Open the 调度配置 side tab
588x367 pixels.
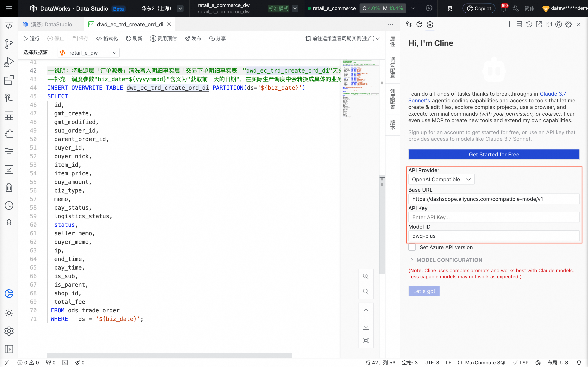pos(392,98)
